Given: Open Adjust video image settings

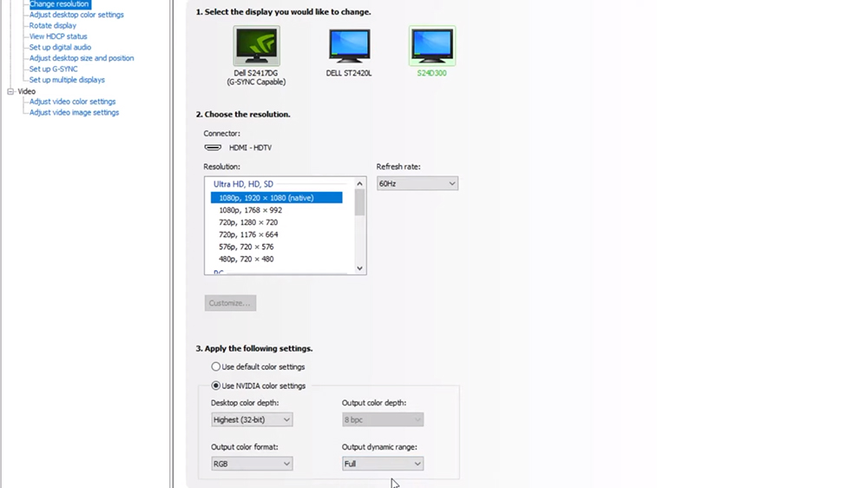Looking at the screenshot, I should [x=74, y=112].
